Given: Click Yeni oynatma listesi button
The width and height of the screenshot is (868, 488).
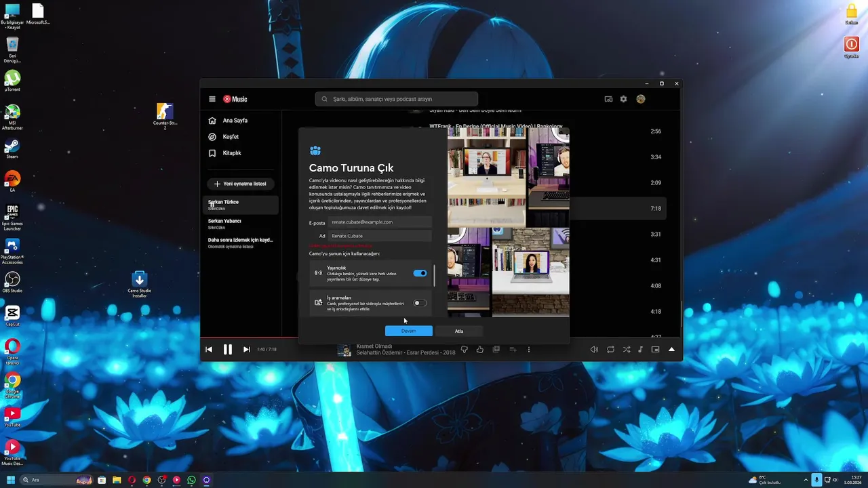Looking at the screenshot, I should click(240, 184).
